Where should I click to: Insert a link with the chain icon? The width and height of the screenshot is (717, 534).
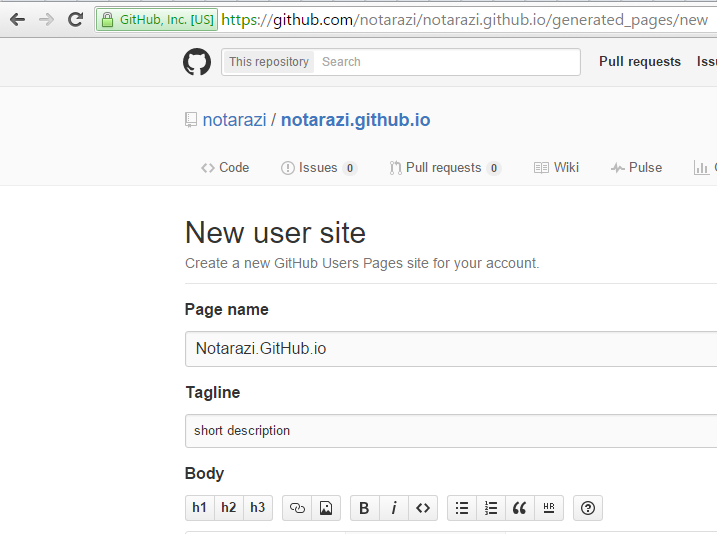(297, 508)
